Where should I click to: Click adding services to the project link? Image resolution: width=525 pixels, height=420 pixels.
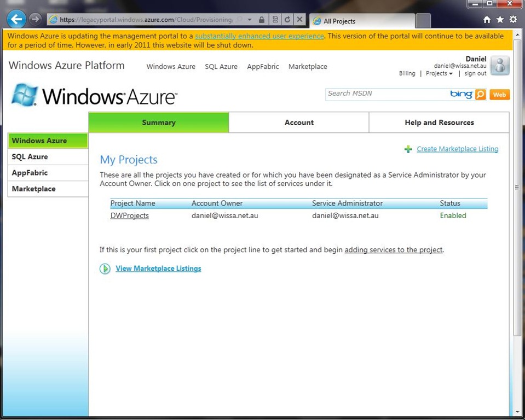[x=394, y=250]
